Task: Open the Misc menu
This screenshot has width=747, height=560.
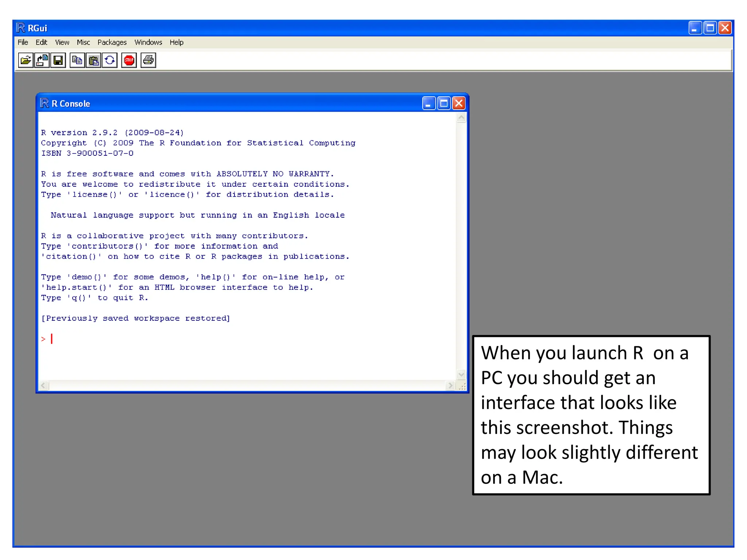Action: (84, 42)
